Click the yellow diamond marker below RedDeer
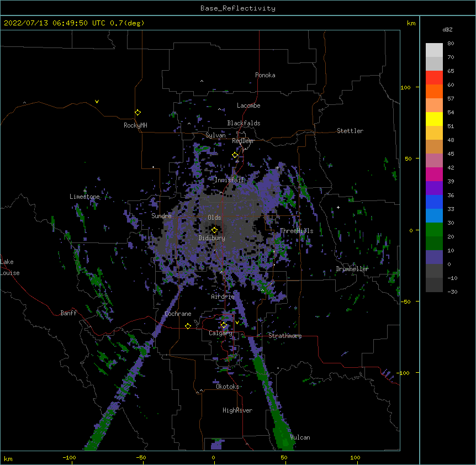The height and width of the screenshot is (465, 476). click(235, 155)
